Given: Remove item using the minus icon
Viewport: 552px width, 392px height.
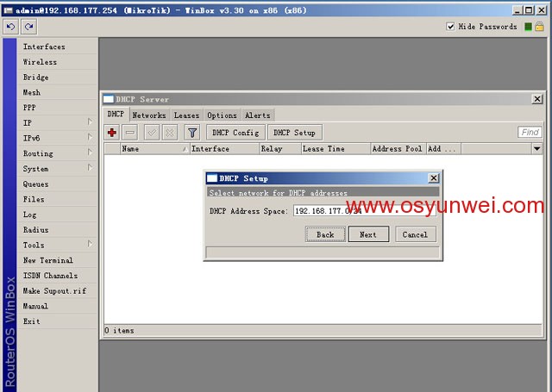Looking at the screenshot, I should pyautogui.click(x=130, y=133).
